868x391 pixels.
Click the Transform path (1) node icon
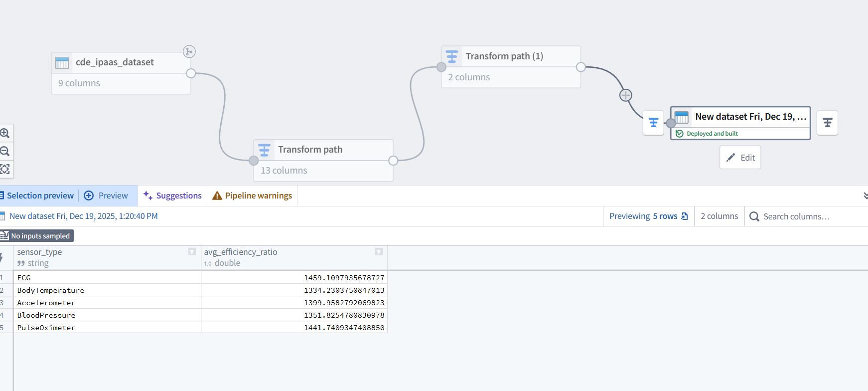pos(452,56)
